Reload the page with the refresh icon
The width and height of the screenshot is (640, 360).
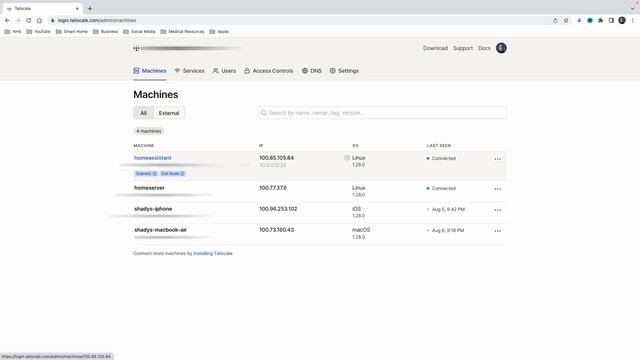click(29, 20)
